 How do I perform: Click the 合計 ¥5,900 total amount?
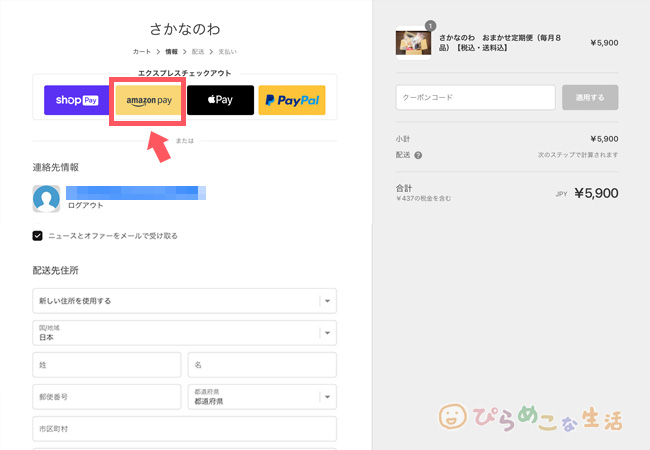[x=596, y=193]
